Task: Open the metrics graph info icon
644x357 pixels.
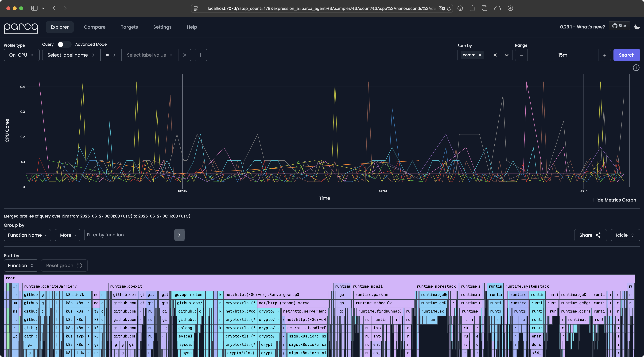Action: (x=636, y=67)
